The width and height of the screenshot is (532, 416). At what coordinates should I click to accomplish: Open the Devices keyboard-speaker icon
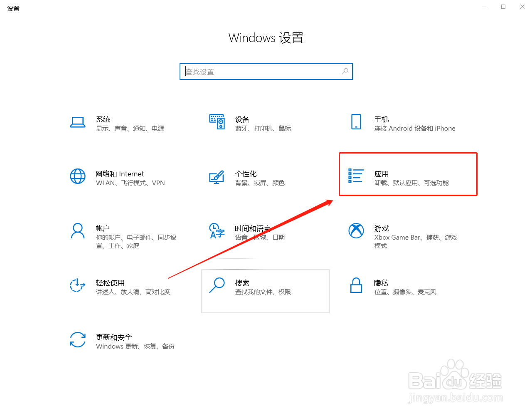click(x=217, y=121)
